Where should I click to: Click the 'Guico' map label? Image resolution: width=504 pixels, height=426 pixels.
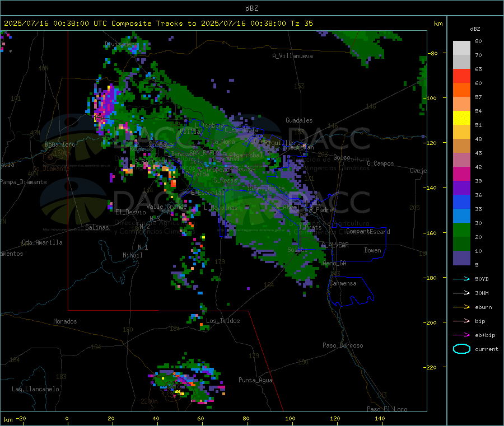click(342, 157)
